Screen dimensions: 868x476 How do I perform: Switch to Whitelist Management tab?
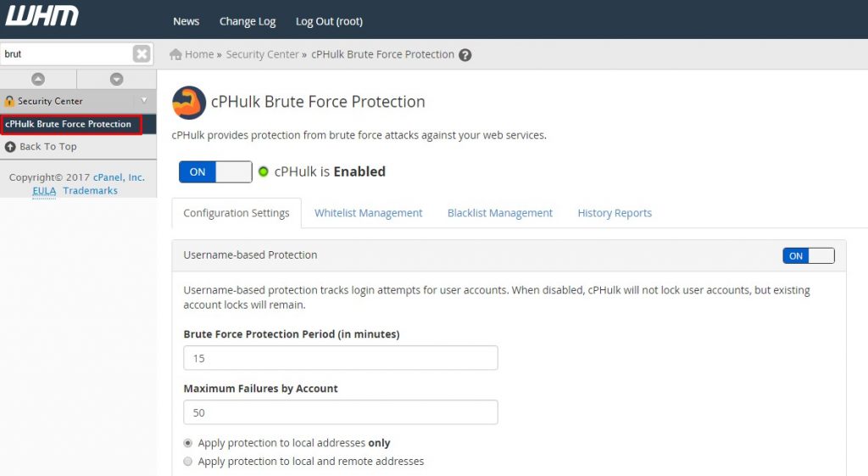pyautogui.click(x=368, y=213)
